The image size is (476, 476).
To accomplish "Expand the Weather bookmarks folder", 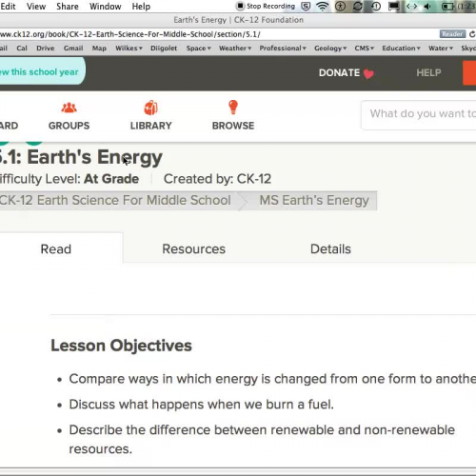I will pyautogui.click(x=235, y=49).
